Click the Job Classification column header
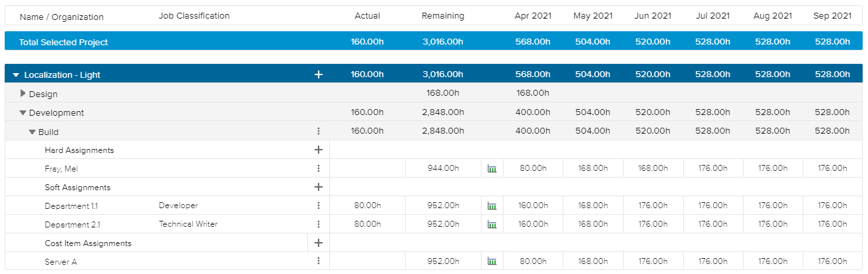The width and height of the screenshot is (868, 274). point(194,16)
